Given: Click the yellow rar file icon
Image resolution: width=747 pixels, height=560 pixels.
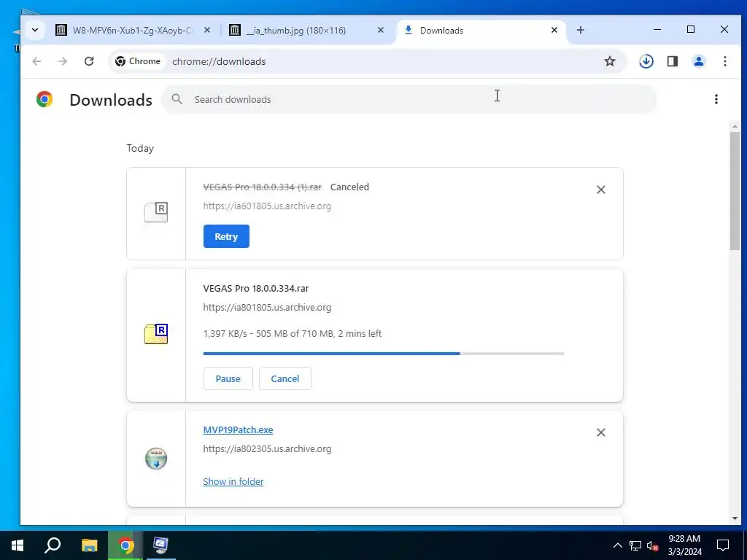Looking at the screenshot, I should click(x=156, y=334).
